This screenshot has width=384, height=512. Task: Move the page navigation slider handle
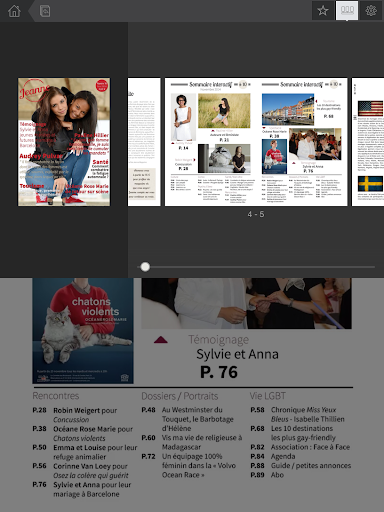click(145, 267)
